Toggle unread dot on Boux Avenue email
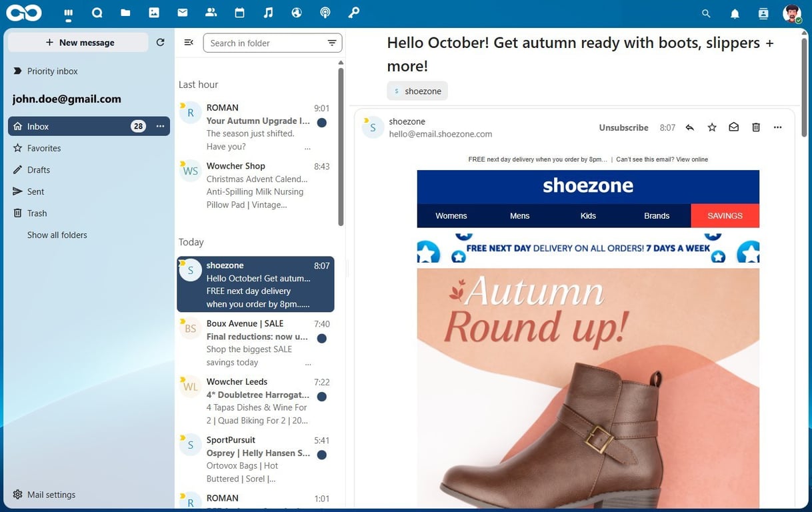This screenshot has height=512, width=812. [321, 339]
